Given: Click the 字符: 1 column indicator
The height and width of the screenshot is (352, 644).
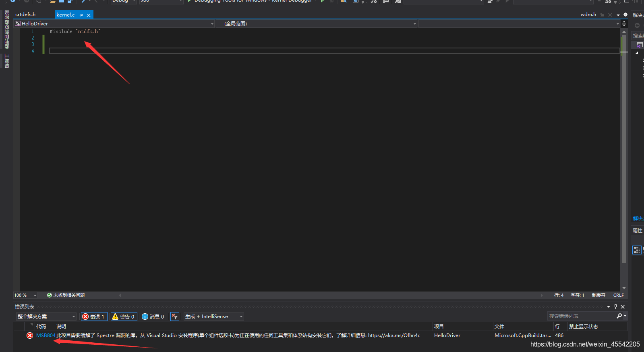Looking at the screenshot, I should [577, 295].
